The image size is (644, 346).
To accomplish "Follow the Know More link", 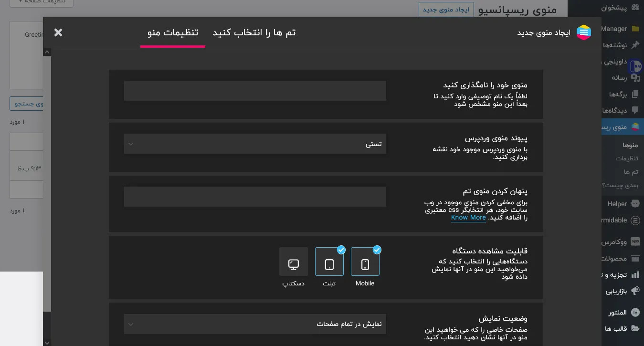I will pyautogui.click(x=468, y=217).
